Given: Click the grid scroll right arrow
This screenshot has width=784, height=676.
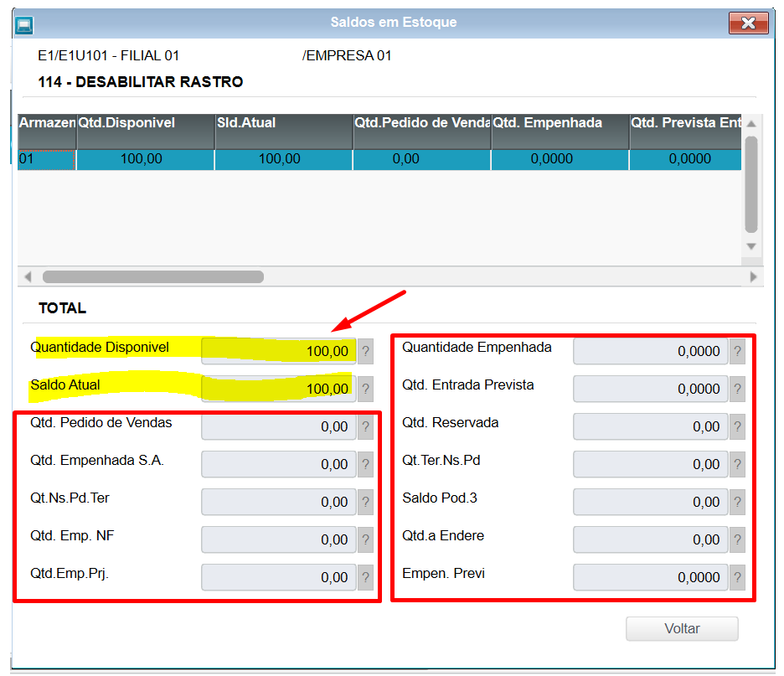Looking at the screenshot, I should [x=753, y=276].
